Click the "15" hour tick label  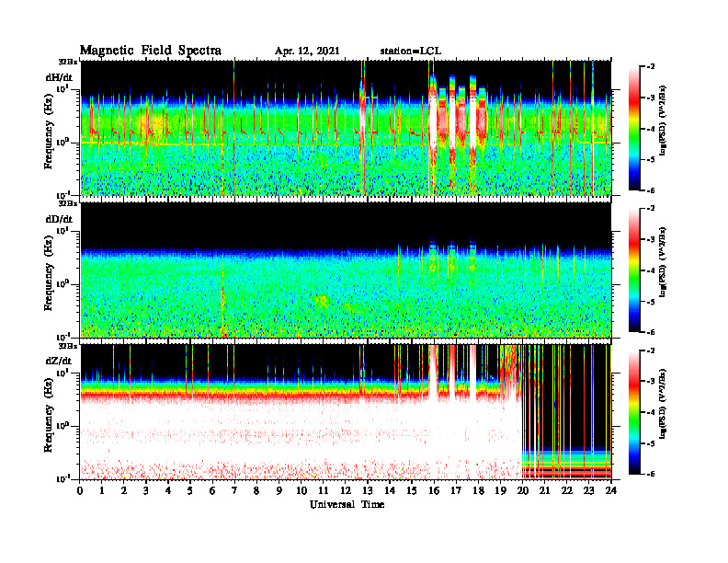coord(412,490)
